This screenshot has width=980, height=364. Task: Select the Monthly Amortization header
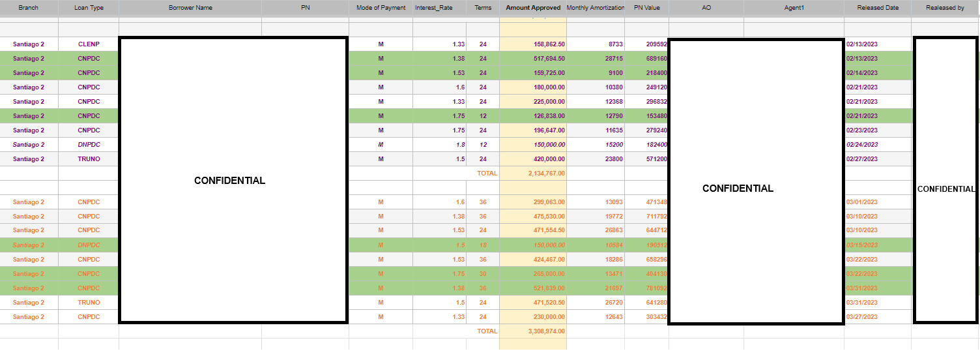[x=596, y=8]
